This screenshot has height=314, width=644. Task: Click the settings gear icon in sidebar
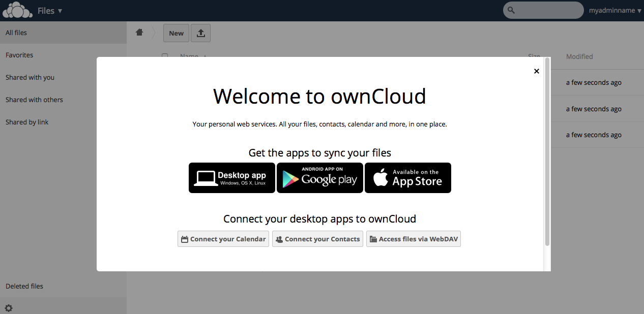click(x=9, y=307)
